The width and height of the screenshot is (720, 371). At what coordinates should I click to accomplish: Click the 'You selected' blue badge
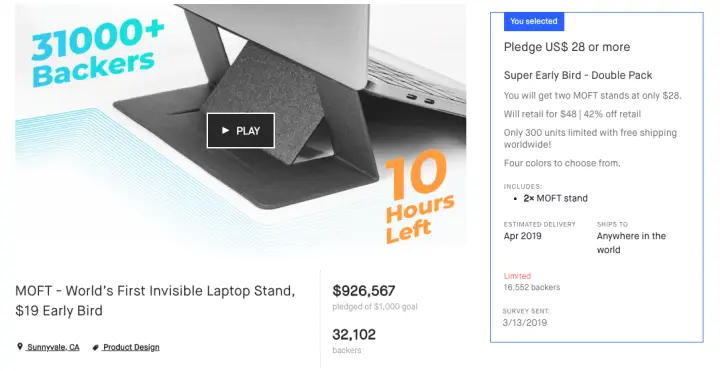534,21
